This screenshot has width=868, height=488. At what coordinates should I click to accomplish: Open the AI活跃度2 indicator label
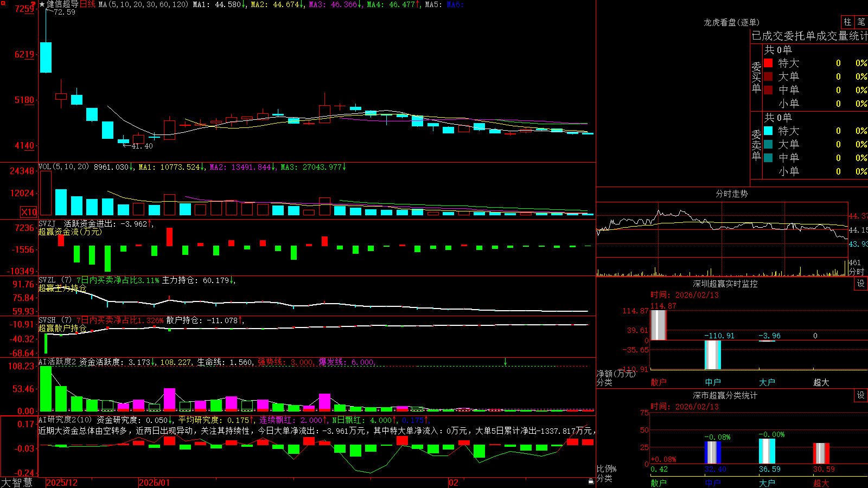click(57, 362)
